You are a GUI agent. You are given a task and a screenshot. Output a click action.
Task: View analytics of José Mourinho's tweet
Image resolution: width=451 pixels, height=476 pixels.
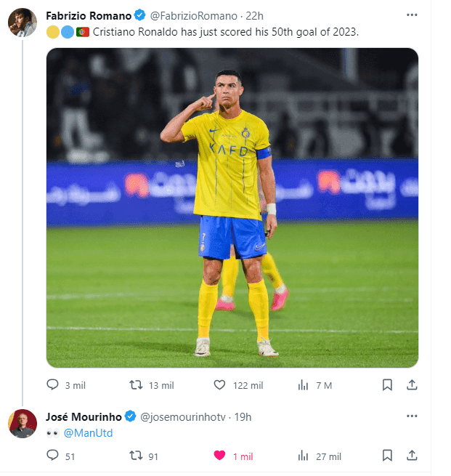coord(304,456)
